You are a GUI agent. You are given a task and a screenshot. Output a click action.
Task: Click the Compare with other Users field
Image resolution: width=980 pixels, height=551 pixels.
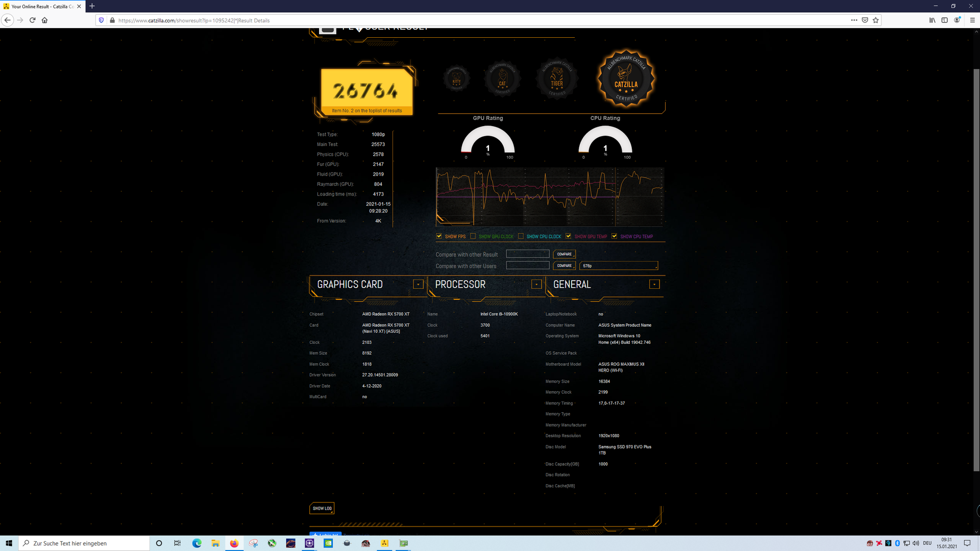(528, 265)
